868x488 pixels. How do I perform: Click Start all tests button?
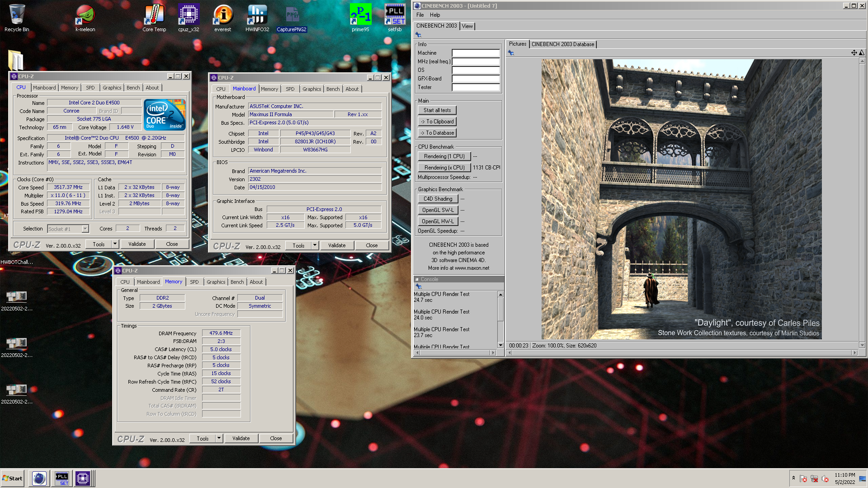(437, 110)
